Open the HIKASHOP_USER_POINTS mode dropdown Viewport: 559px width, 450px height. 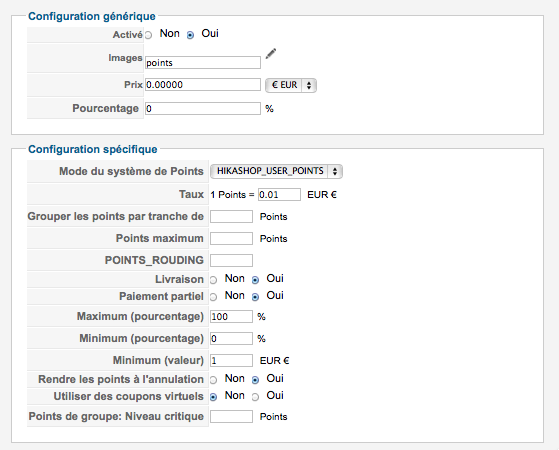[x=276, y=171]
